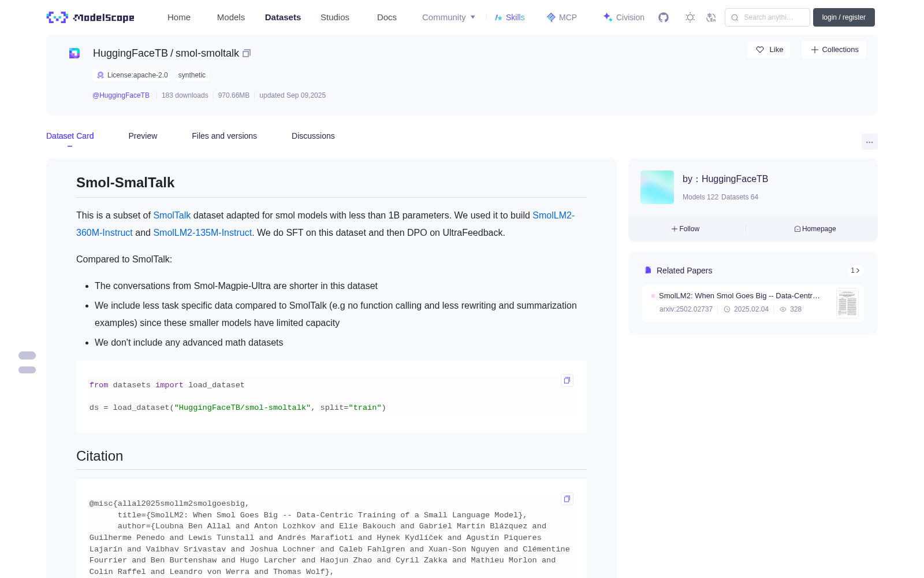The width and height of the screenshot is (924, 578).
Task: Expand Related Papers count arrow
Action: (x=855, y=271)
